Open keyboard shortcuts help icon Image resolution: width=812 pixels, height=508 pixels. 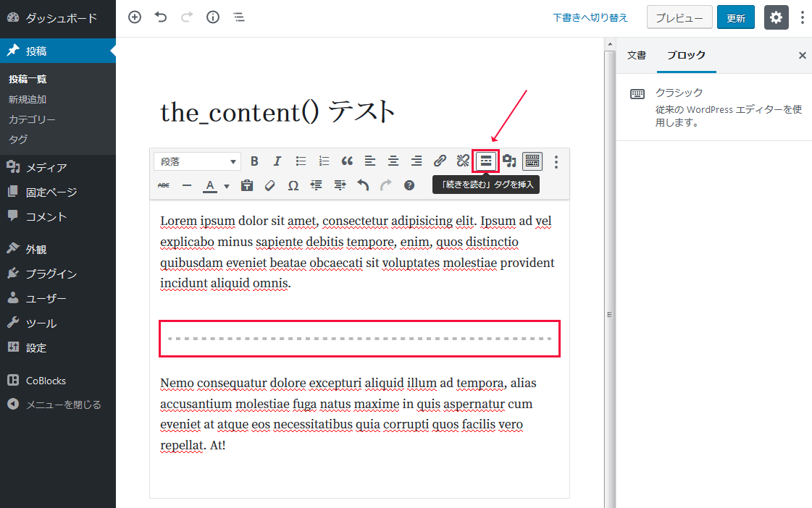[409, 185]
